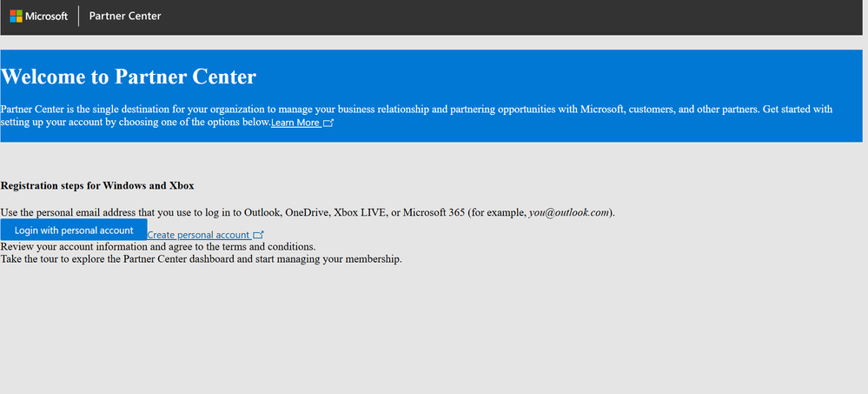Click the 'Use the personal email address' sentence
Viewport: 868px width, 394px height.
308,212
